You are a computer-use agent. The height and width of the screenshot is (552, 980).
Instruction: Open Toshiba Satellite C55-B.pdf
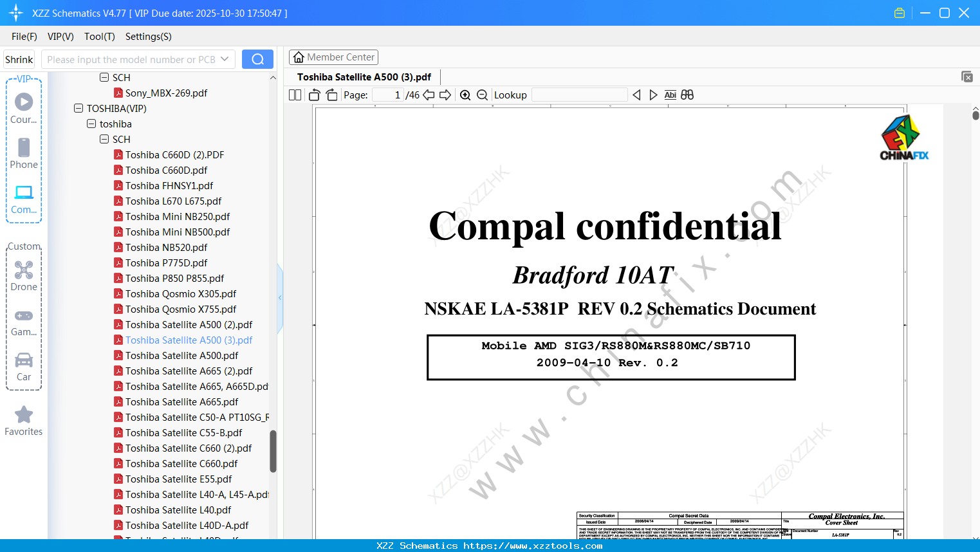click(183, 432)
